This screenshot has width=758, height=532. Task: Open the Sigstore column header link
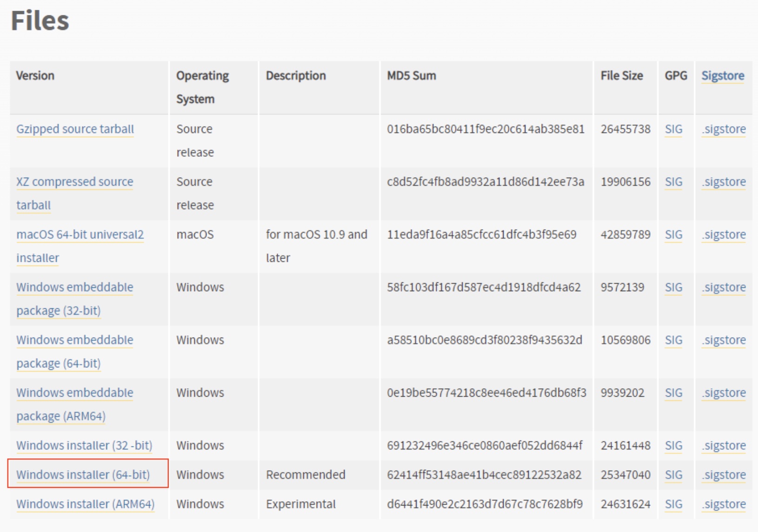pos(723,76)
